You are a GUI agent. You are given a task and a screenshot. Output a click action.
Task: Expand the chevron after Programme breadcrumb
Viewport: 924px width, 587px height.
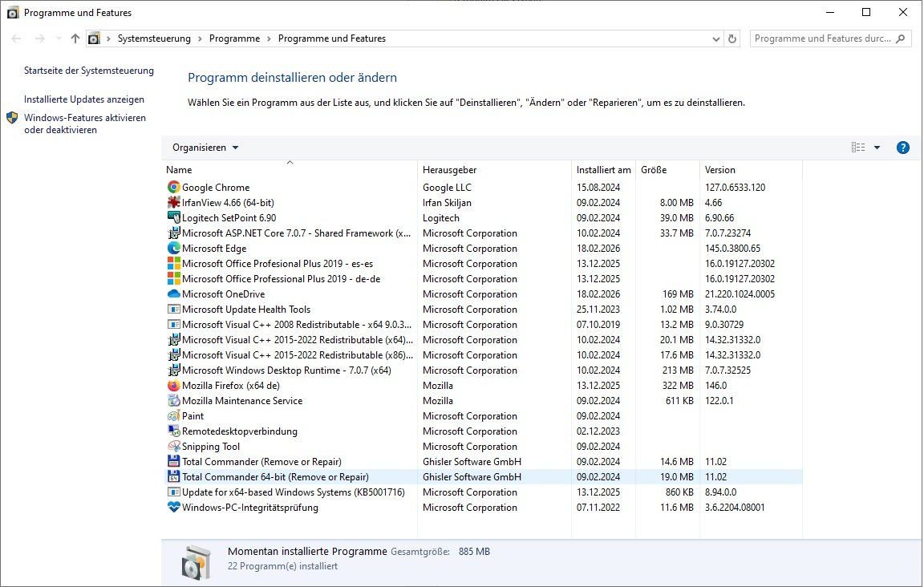click(x=269, y=39)
